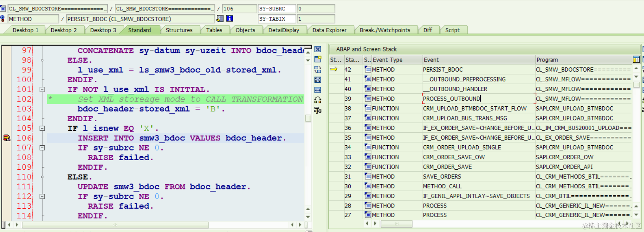
Task: Click the method icon in PERSIST_BDOC stack row
Action: pyautogui.click(x=368, y=69)
